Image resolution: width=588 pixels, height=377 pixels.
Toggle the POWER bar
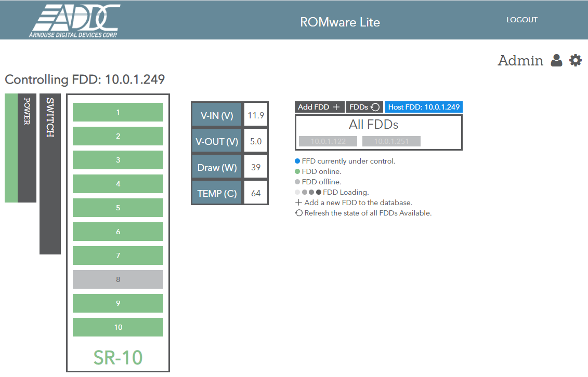[27, 148]
